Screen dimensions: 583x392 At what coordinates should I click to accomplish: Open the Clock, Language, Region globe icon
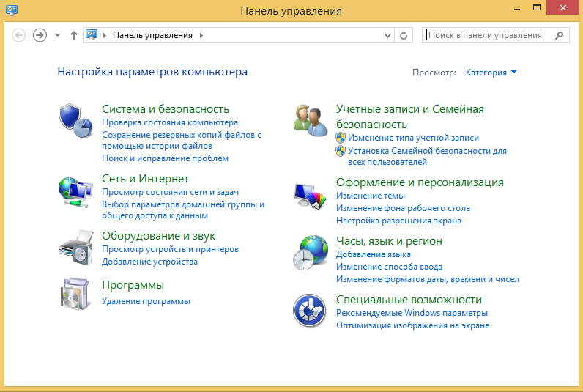[310, 253]
